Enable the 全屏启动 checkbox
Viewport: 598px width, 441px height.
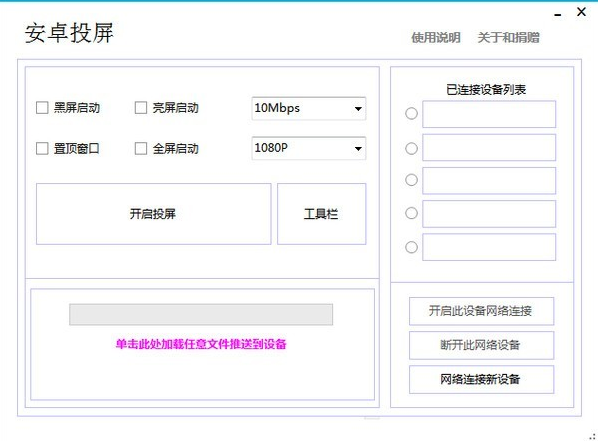point(141,148)
